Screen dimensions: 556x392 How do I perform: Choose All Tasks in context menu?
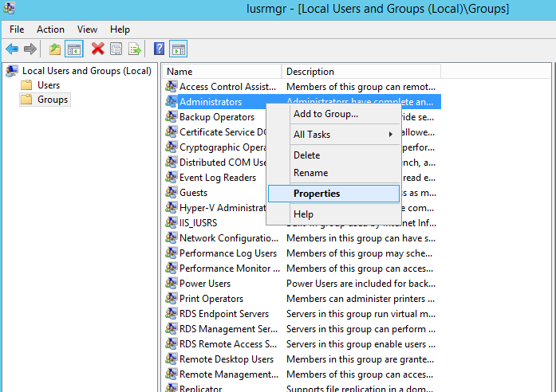click(333, 135)
